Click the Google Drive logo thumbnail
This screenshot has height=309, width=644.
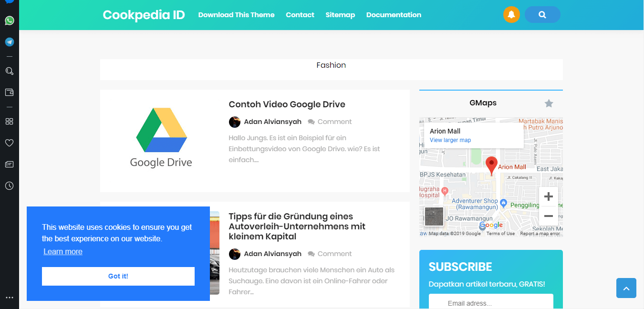[x=161, y=138]
